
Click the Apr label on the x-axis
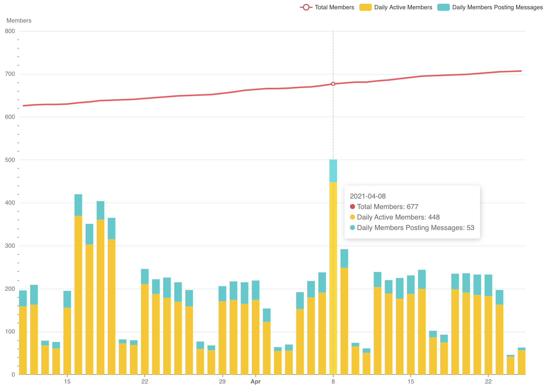256,382
